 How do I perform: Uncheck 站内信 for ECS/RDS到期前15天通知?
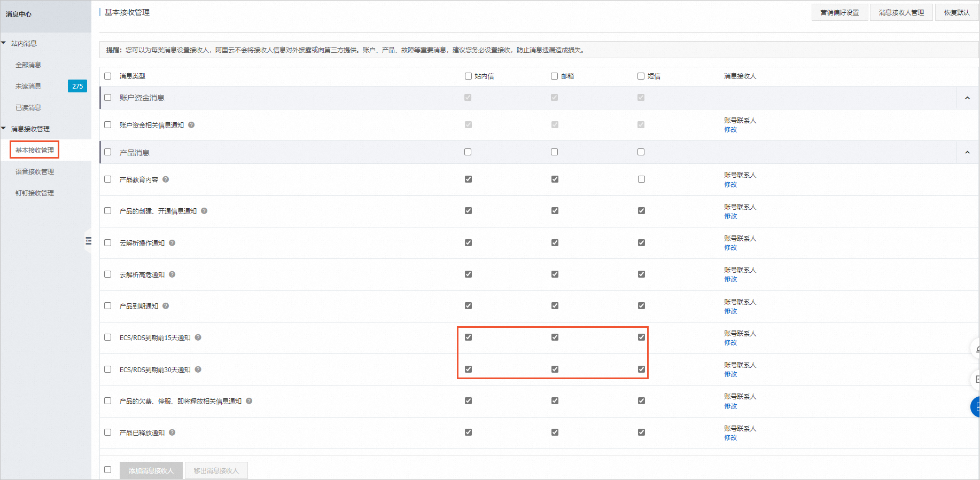(x=468, y=337)
